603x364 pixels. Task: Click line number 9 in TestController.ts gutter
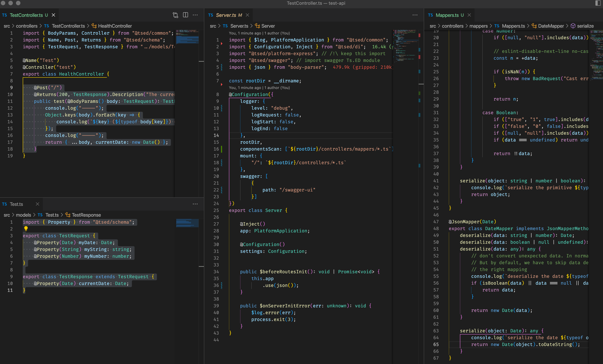[x=11, y=87]
